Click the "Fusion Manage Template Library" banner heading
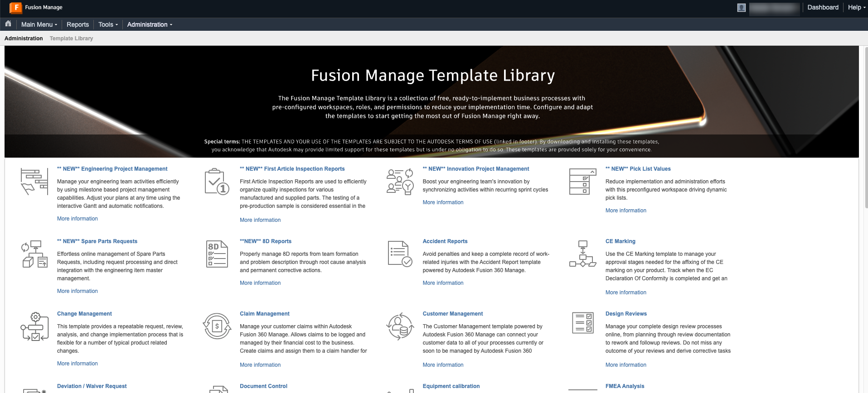The width and height of the screenshot is (868, 393). 433,76
